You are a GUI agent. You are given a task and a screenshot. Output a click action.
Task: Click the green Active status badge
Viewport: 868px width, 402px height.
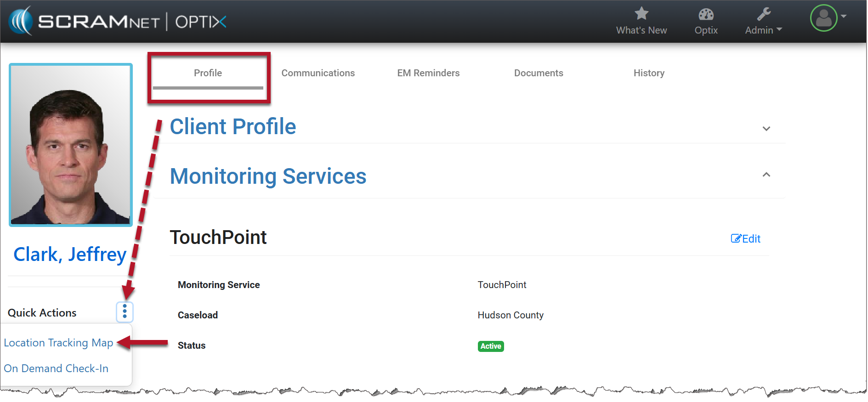pyautogui.click(x=491, y=346)
